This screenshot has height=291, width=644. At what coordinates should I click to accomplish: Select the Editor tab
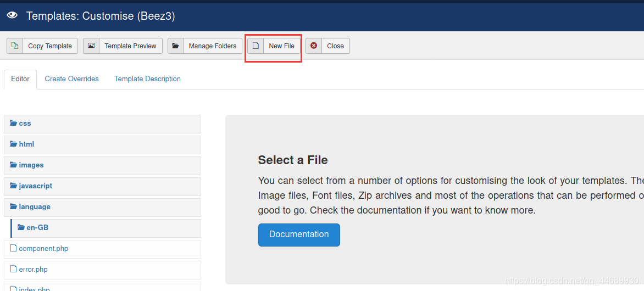20,79
